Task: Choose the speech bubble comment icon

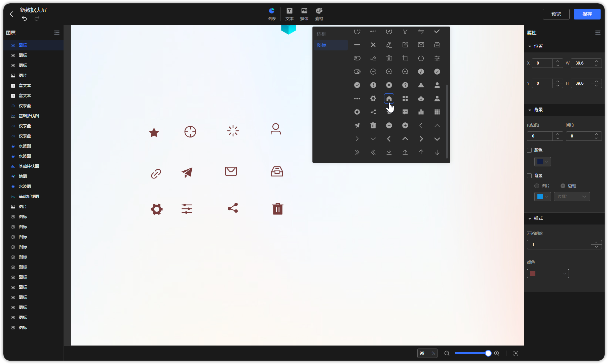Action: pos(405,112)
